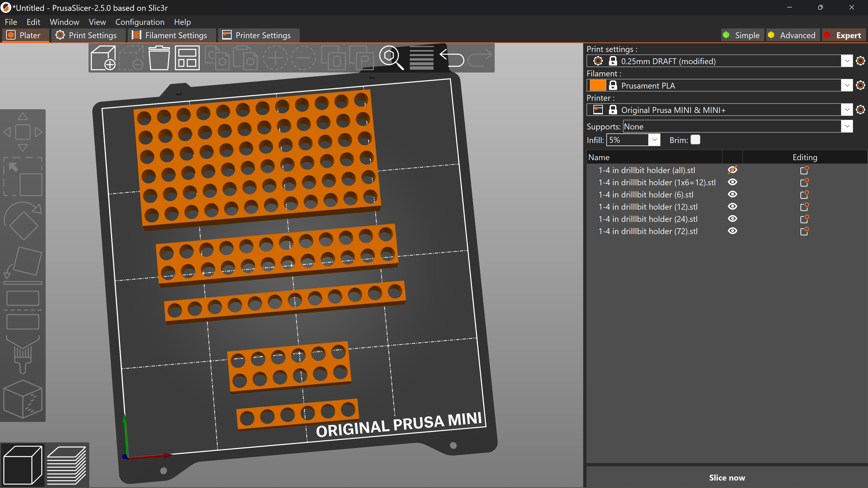
Task: Select the drilllbit holder (72).stl list item
Action: click(648, 231)
